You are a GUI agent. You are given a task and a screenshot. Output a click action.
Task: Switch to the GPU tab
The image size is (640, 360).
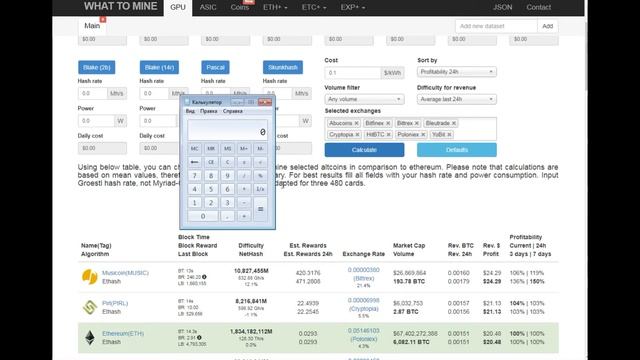[178, 7]
